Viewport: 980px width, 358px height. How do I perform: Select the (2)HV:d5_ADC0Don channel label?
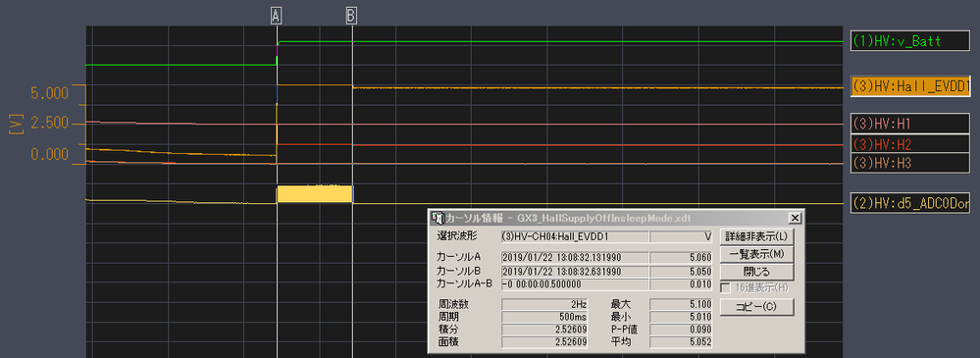tap(910, 203)
